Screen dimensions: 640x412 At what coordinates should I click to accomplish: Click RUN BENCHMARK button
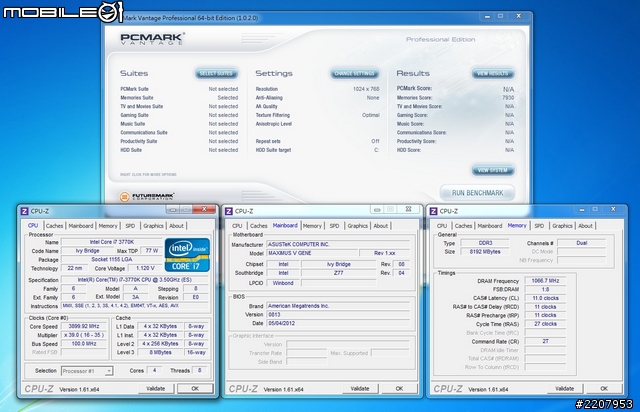pyautogui.click(x=477, y=193)
